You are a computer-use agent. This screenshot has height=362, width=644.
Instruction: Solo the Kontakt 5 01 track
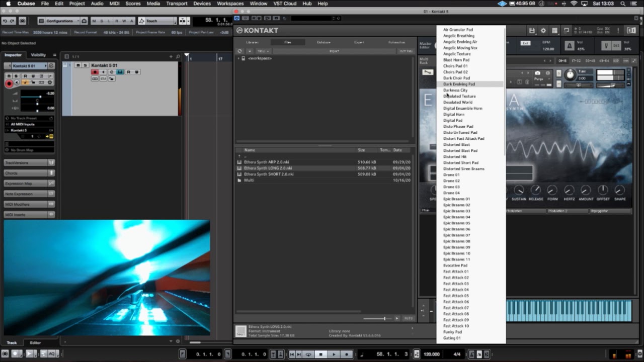tap(85, 65)
